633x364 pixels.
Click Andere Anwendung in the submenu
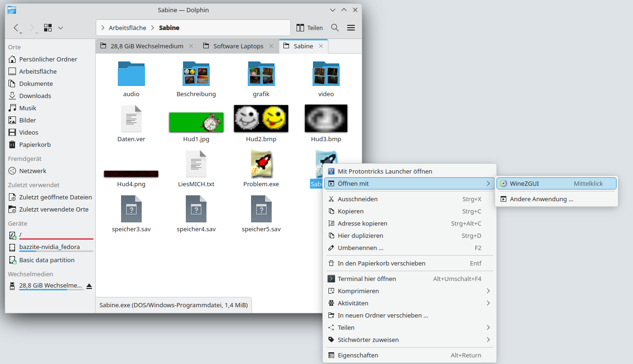[541, 199]
